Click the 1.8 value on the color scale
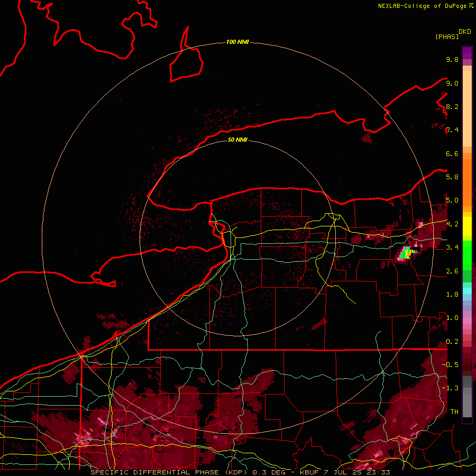The image size is (476, 476). [x=452, y=295]
